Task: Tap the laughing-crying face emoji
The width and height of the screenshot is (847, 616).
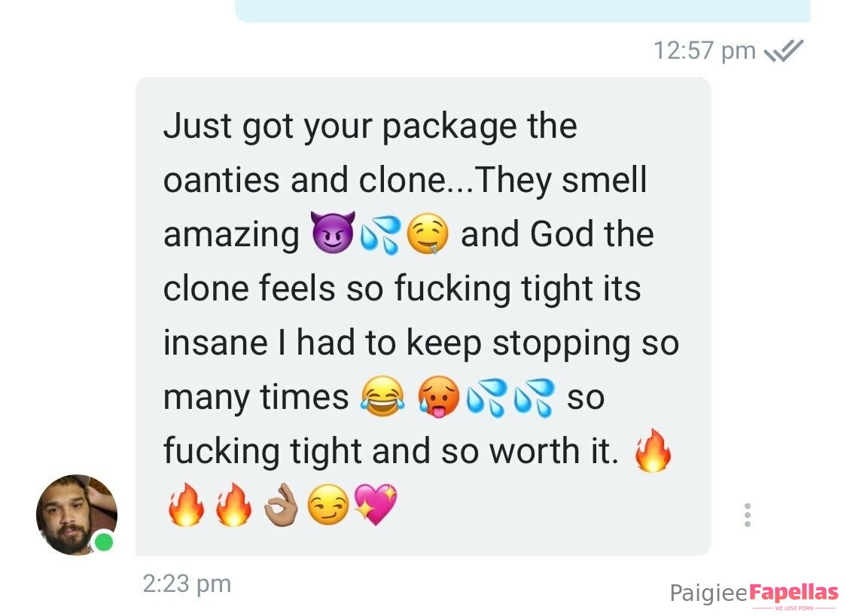Action: tap(382, 397)
